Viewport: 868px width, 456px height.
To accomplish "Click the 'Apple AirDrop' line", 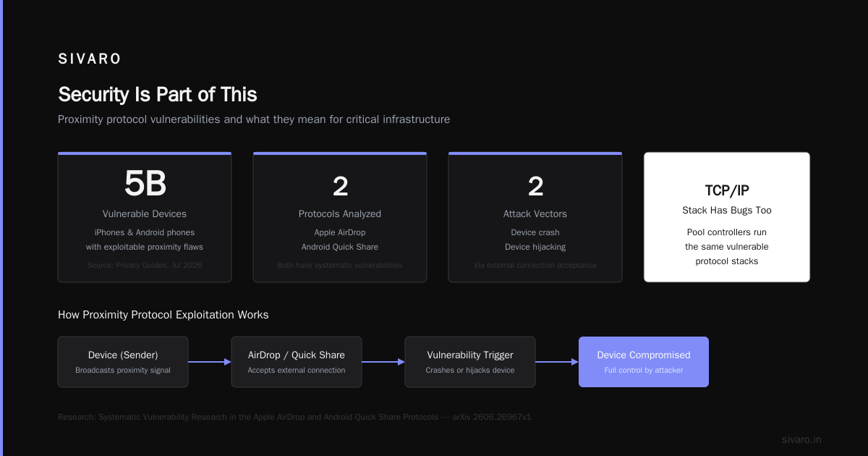I will pyautogui.click(x=340, y=232).
